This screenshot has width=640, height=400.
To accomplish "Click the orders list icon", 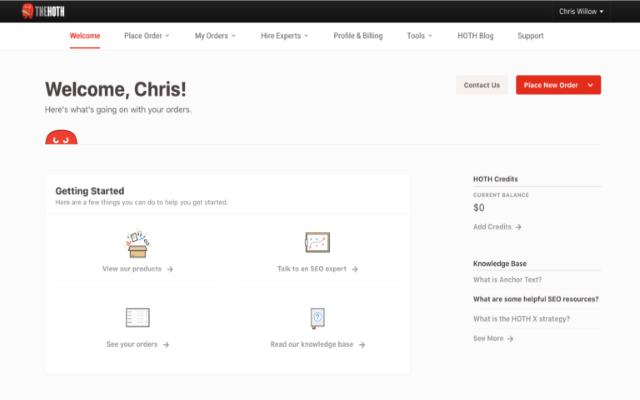I will click(x=137, y=318).
